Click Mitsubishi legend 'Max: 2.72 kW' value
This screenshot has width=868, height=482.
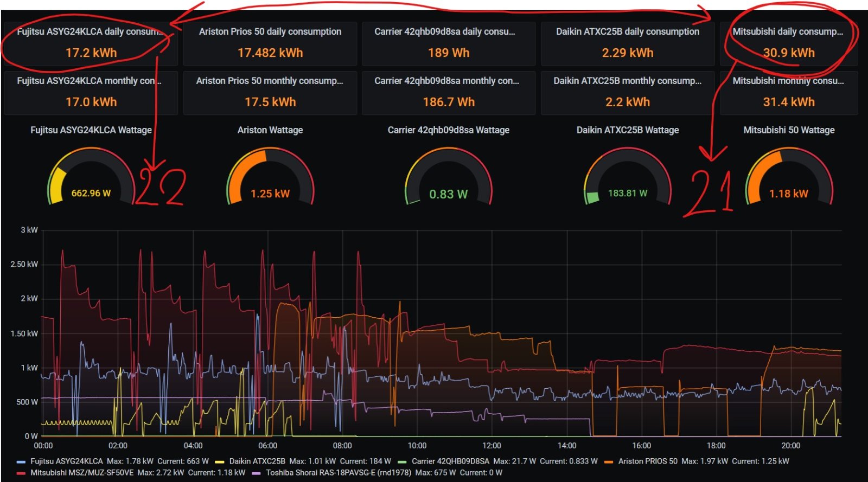click(x=161, y=473)
